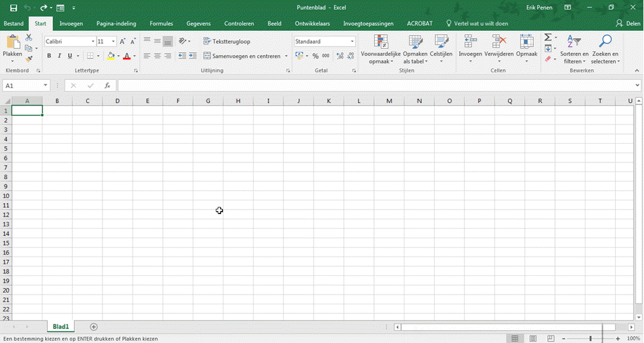Viewport: 644px width, 343px height.
Task: Open Celstijlen gallery
Action: click(x=441, y=50)
